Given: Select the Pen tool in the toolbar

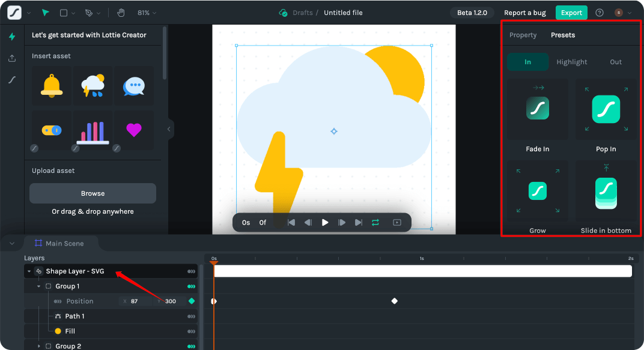Looking at the screenshot, I should point(88,12).
